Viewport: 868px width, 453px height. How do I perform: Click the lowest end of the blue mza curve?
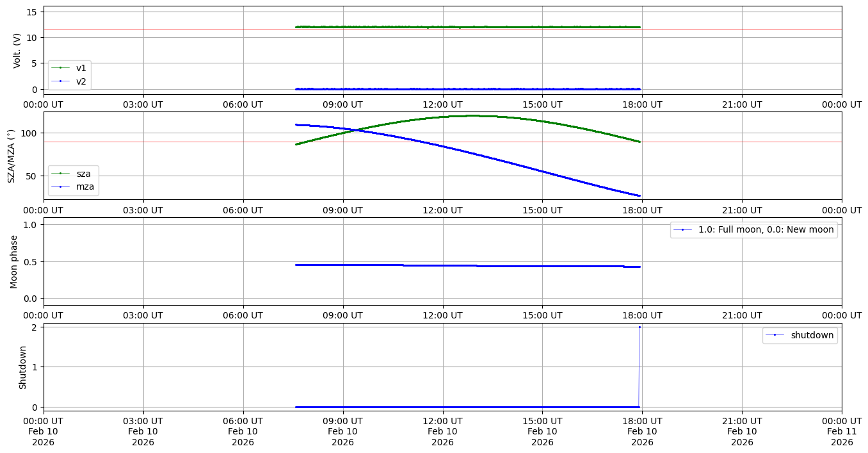click(639, 195)
